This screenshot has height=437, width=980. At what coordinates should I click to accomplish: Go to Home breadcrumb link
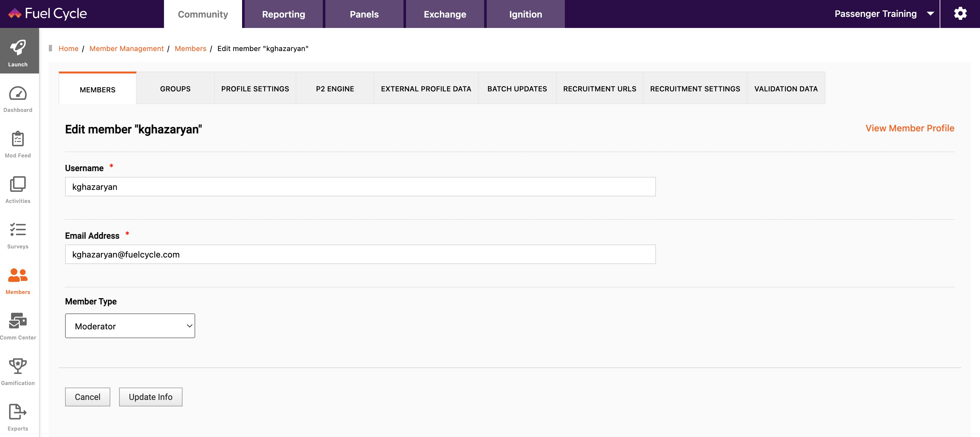[68, 48]
